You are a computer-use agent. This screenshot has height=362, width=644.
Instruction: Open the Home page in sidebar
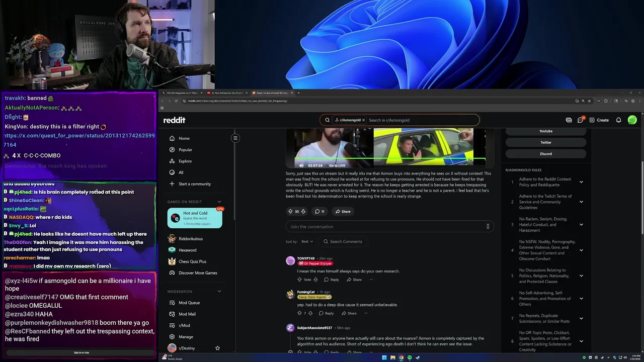tap(184, 138)
